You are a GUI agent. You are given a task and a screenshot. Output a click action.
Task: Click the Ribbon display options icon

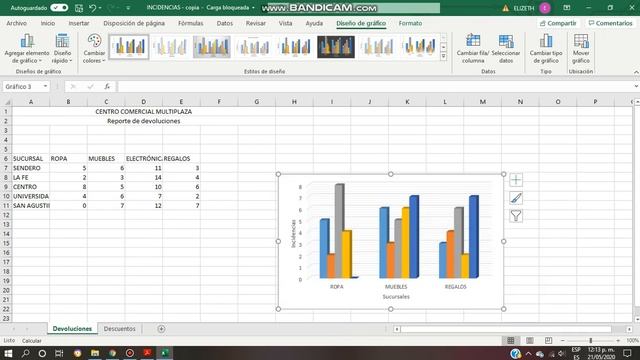click(x=567, y=8)
